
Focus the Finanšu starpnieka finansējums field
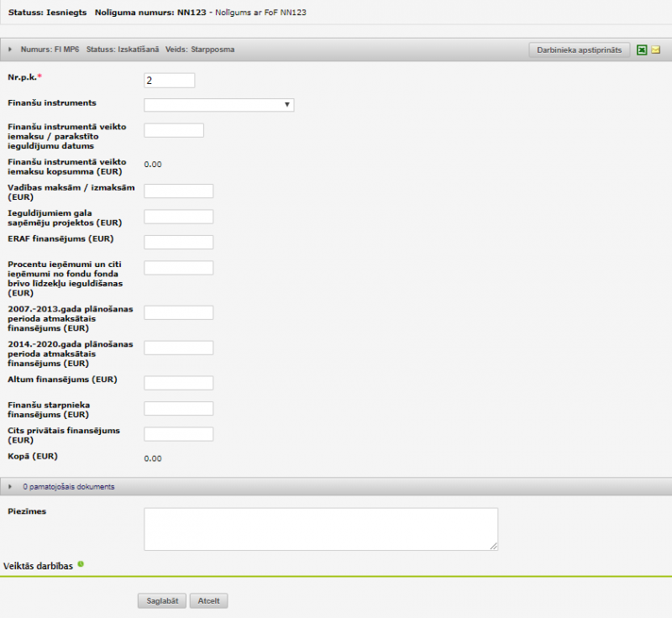[179, 409]
